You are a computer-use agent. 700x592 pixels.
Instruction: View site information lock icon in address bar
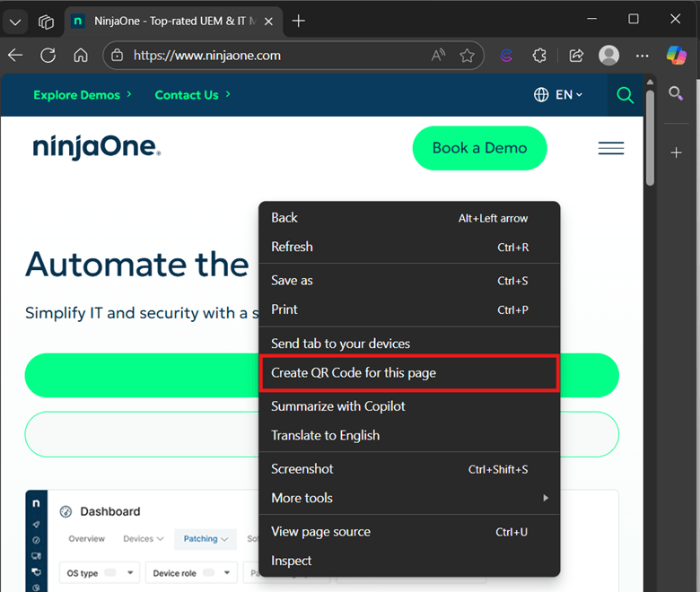pos(117,56)
